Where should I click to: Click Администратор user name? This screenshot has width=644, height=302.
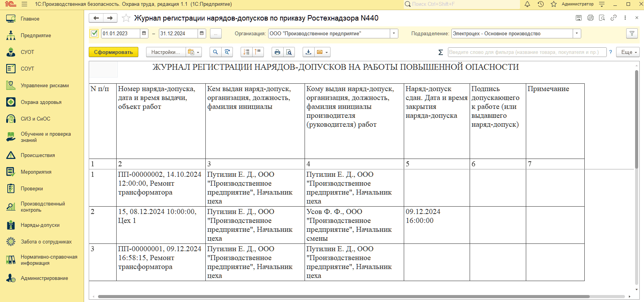[577, 4]
